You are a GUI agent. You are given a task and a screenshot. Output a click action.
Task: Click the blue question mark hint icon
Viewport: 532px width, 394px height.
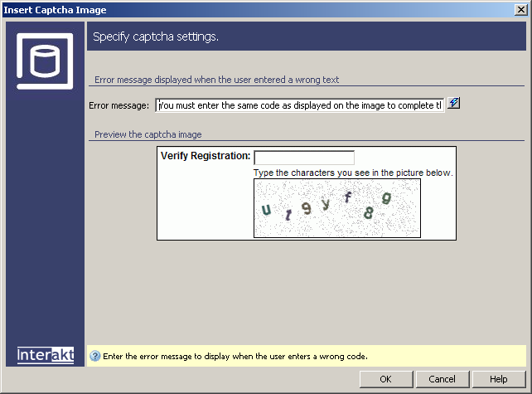95,356
